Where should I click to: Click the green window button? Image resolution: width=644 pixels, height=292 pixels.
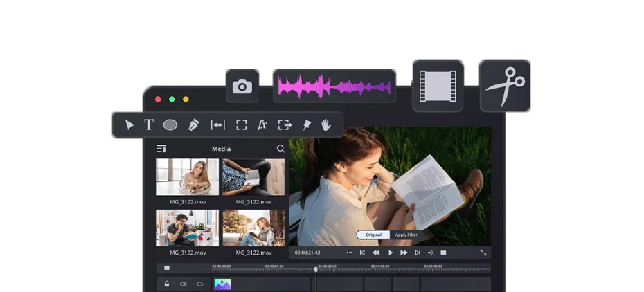click(x=172, y=99)
